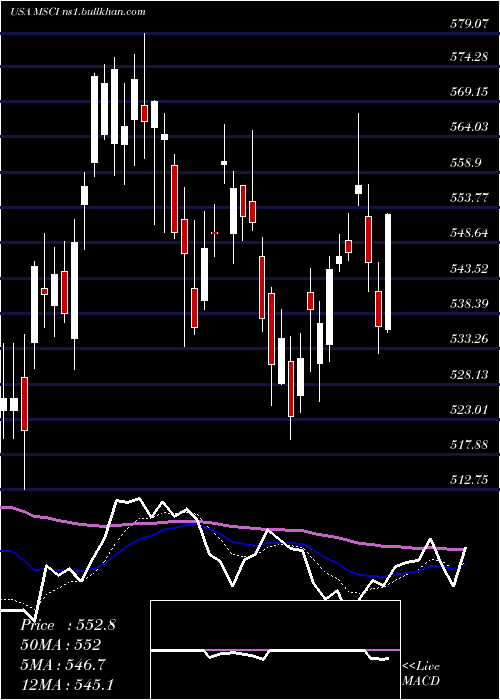Click the 517.88 price axis label

pyautogui.click(x=469, y=445)
